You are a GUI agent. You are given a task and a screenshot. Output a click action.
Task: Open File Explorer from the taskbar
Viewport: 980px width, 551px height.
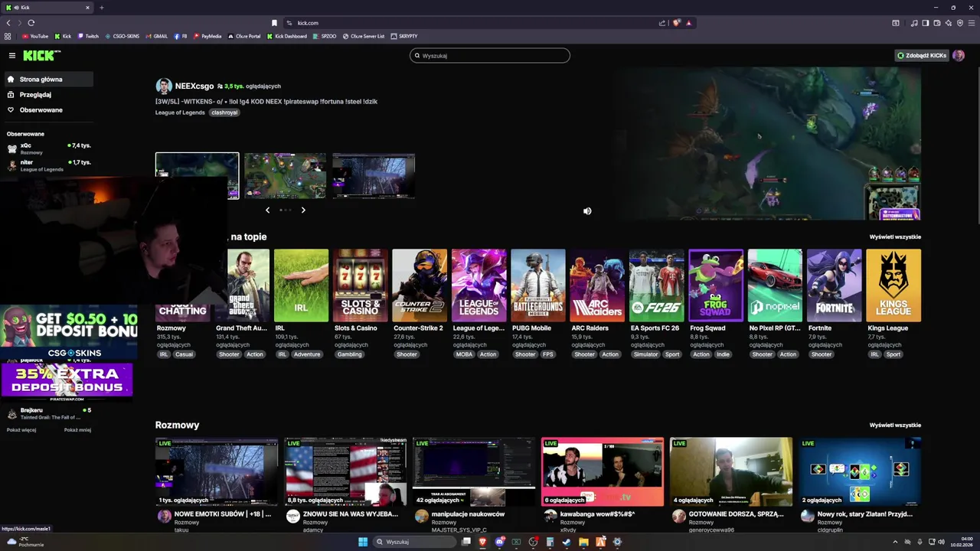[x=583, y=542]
